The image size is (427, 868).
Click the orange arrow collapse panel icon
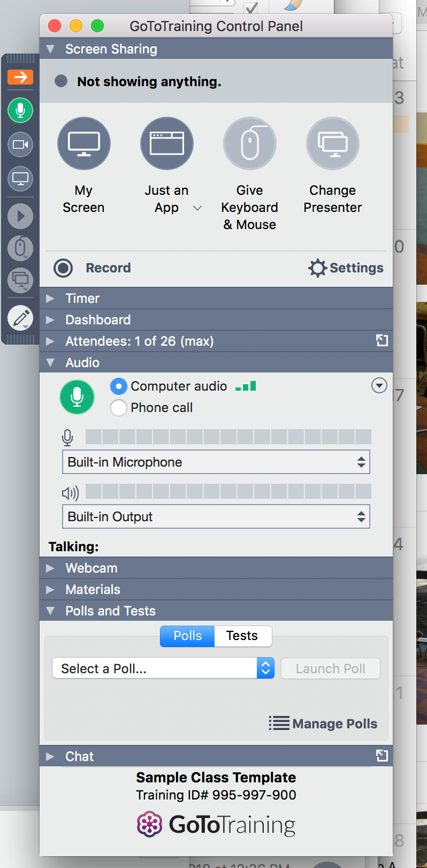pos(20,77)
